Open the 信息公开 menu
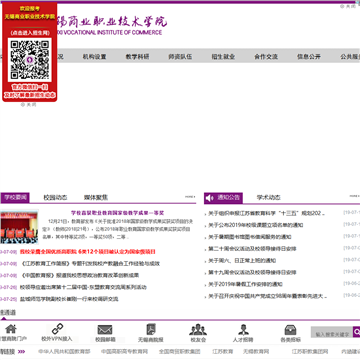Image resolution: width=360 pixels, height=360 pixels. (309, 57)
